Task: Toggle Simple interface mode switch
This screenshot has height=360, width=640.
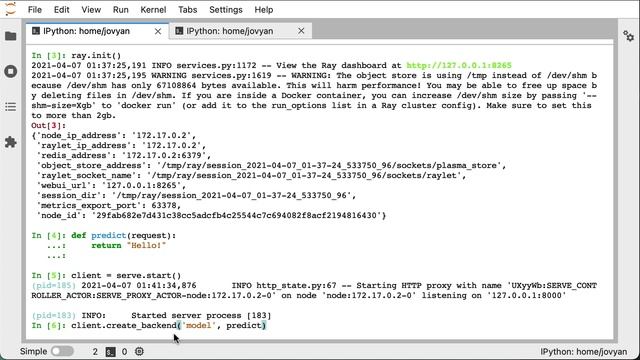Action: coord(62,351)
